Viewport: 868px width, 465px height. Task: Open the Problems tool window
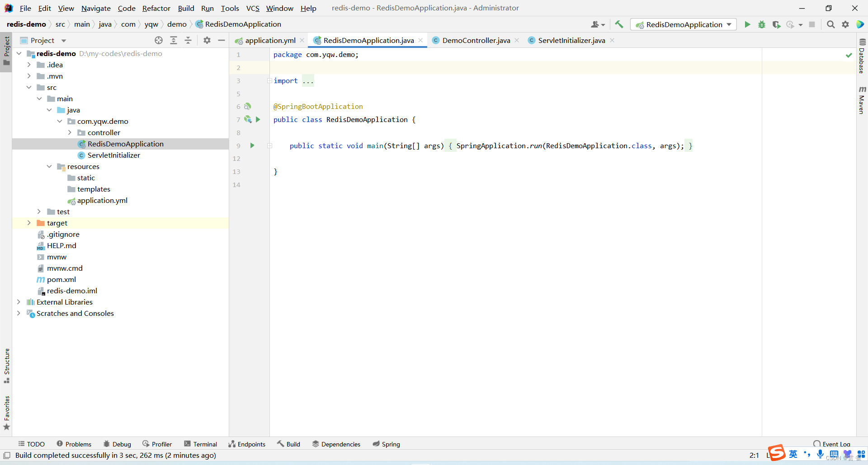coord(74,444)
